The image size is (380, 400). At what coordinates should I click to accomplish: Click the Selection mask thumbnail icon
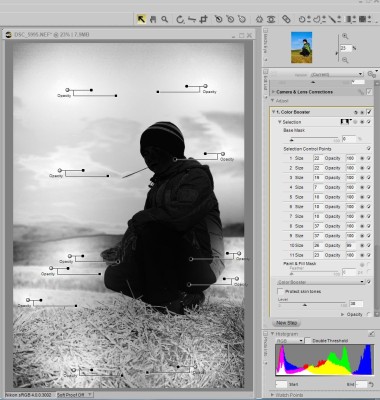[x=346, y=122]
